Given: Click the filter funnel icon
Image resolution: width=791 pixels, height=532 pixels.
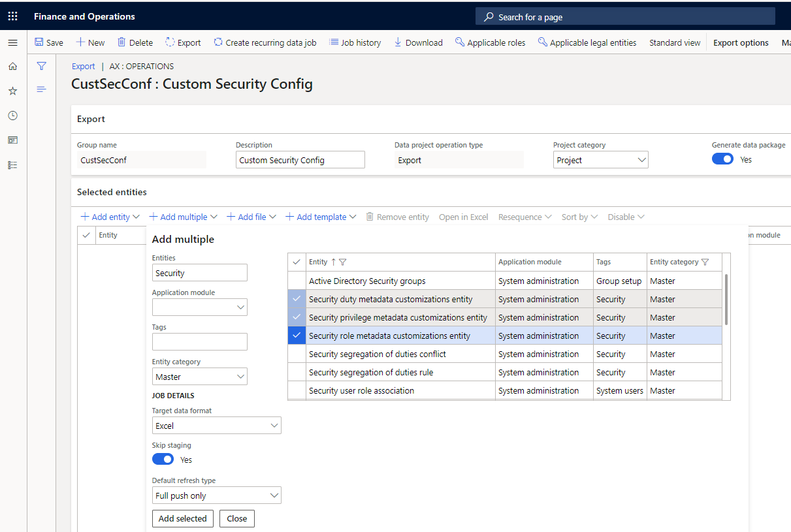Looking at the screenshot, I should (41, 66).
